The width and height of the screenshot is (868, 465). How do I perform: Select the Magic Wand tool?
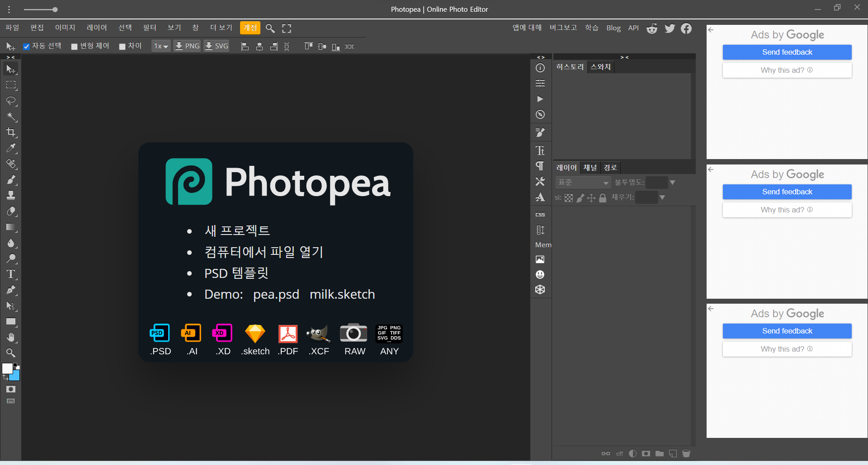pyautogui.click(x=11, y=117)
